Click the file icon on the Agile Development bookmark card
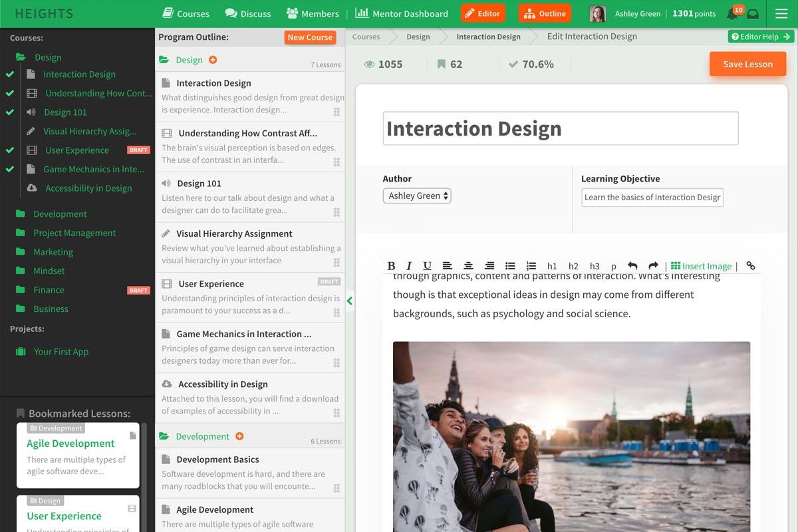The image size is (798, 532). click(133, 436)
